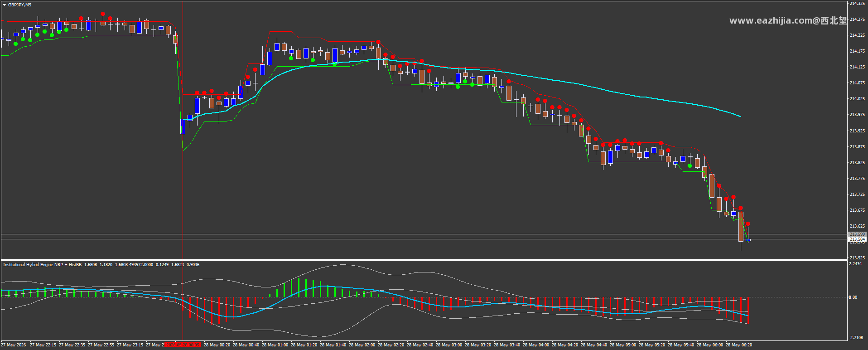Viewport: 868px width, 350px height.
Task: Click the 28 May 02:00 time label
Action: [x=362, y=345]
